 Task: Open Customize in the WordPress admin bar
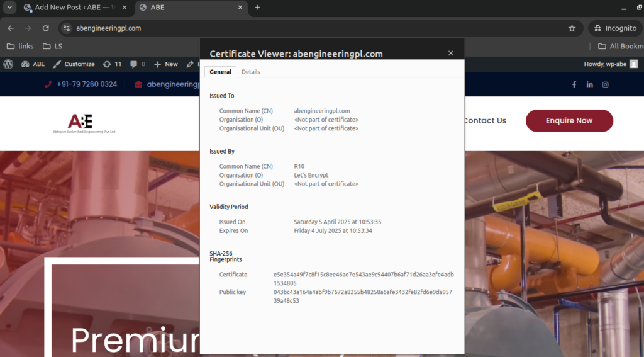[x=74, y=64]
